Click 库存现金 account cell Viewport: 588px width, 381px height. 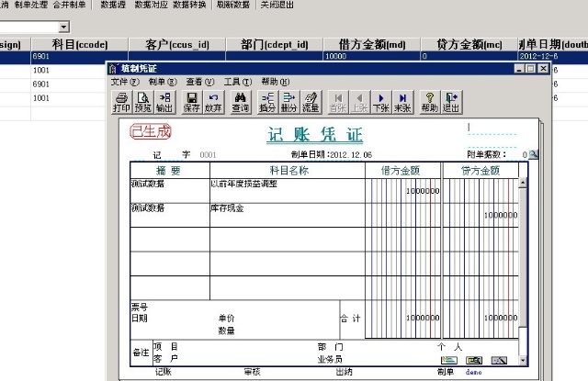pos(288,215)
